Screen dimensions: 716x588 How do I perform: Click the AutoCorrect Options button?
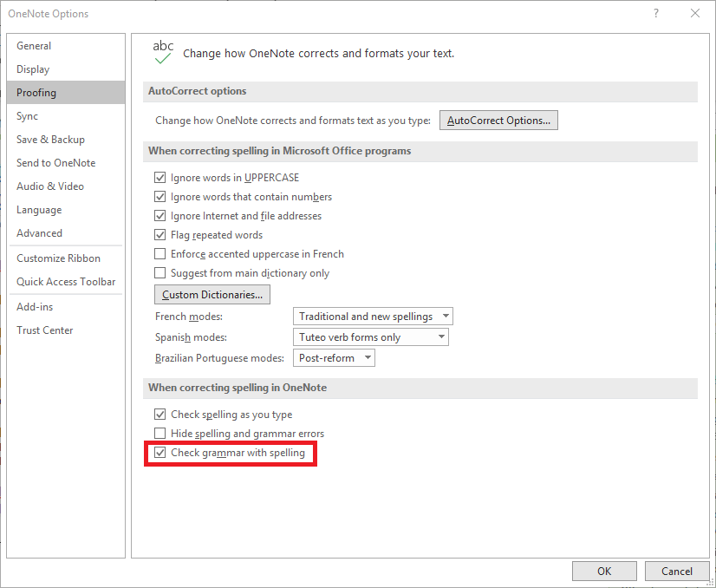(498, 121)
